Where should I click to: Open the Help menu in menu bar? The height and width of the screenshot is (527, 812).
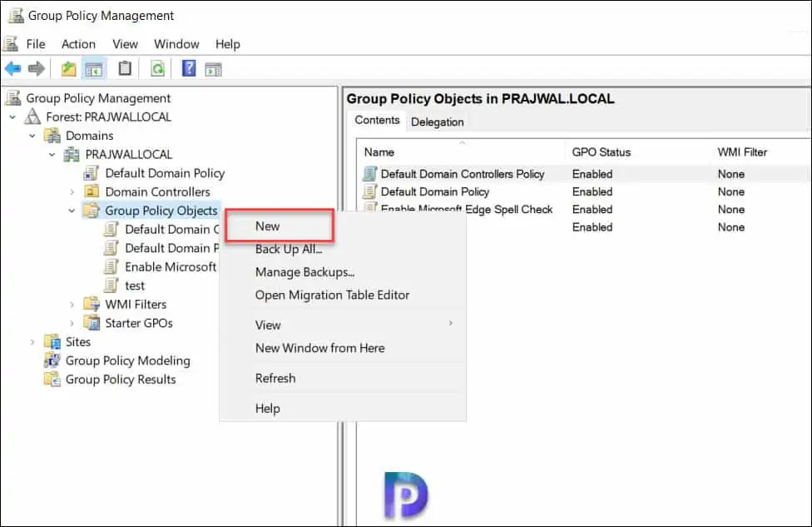(x=228, y=44)
